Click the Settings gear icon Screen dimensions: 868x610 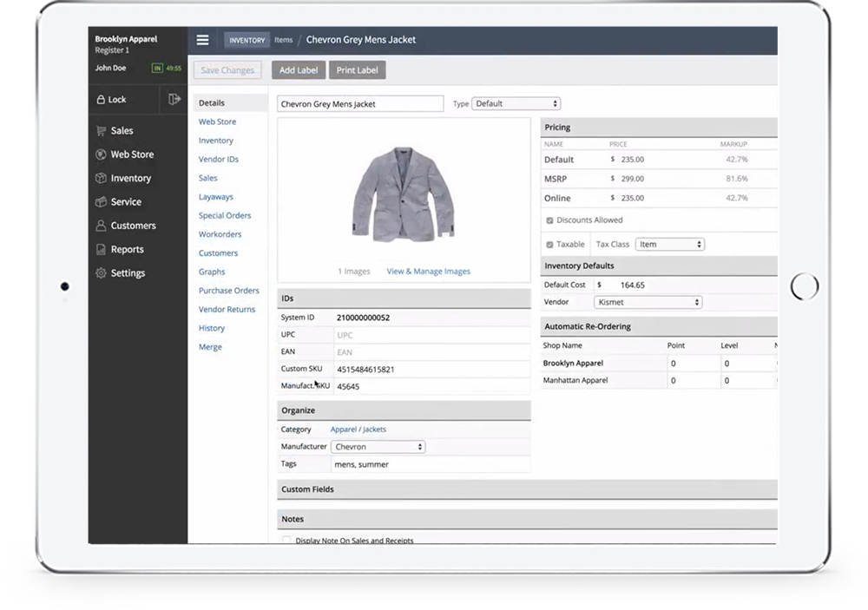pos(101,273)
